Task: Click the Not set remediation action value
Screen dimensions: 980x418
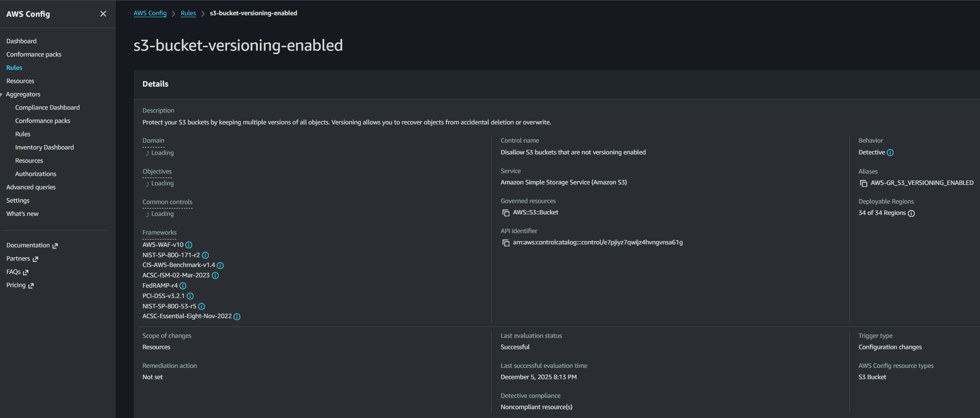Action: click(152, 377)
